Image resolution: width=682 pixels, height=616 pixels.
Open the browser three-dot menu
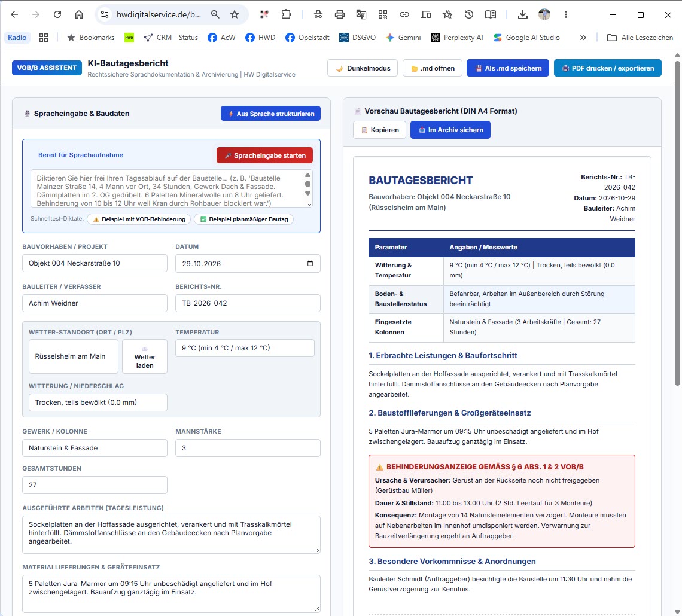coord(565,14)
